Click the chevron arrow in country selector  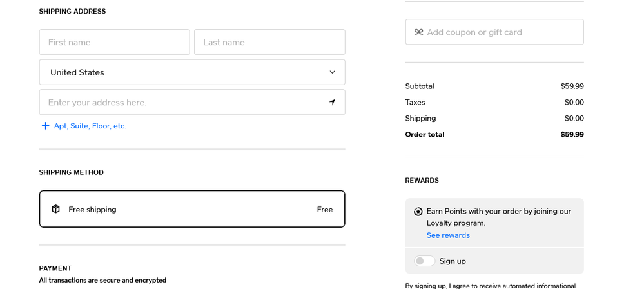pos(332,72)
